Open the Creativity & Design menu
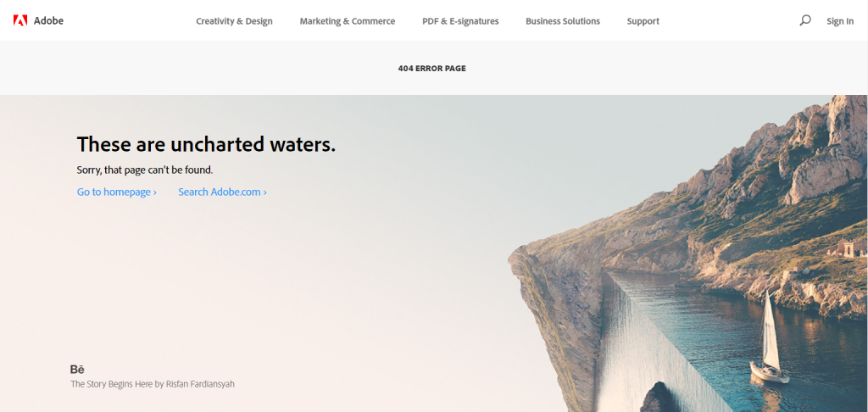This screenshot has width=868, height=412. [x=234, y=21]
